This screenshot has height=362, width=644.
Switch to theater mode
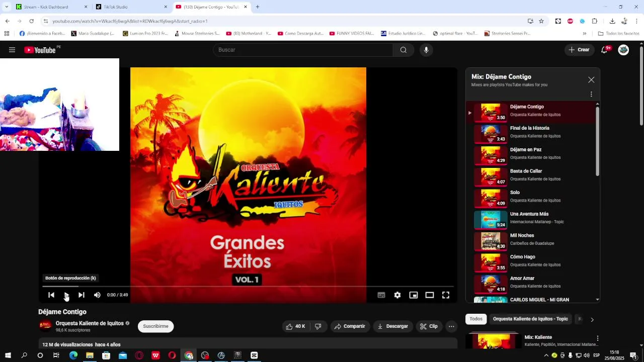430,295
